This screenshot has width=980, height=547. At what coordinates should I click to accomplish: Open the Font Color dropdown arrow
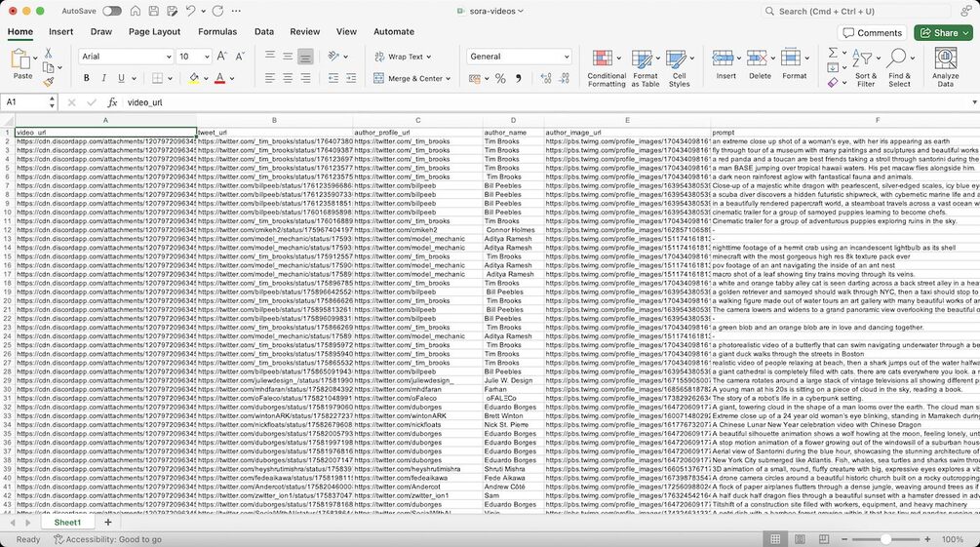(x=232, y=79)
